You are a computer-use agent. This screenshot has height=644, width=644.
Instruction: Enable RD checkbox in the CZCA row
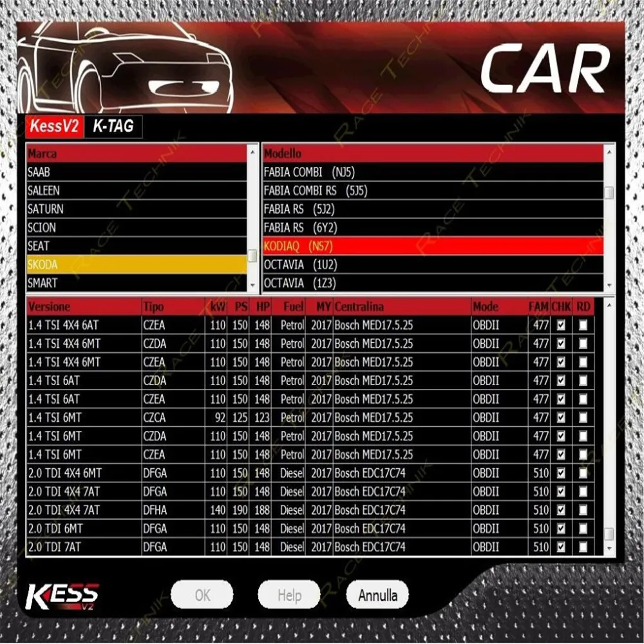tap(583, 418)
